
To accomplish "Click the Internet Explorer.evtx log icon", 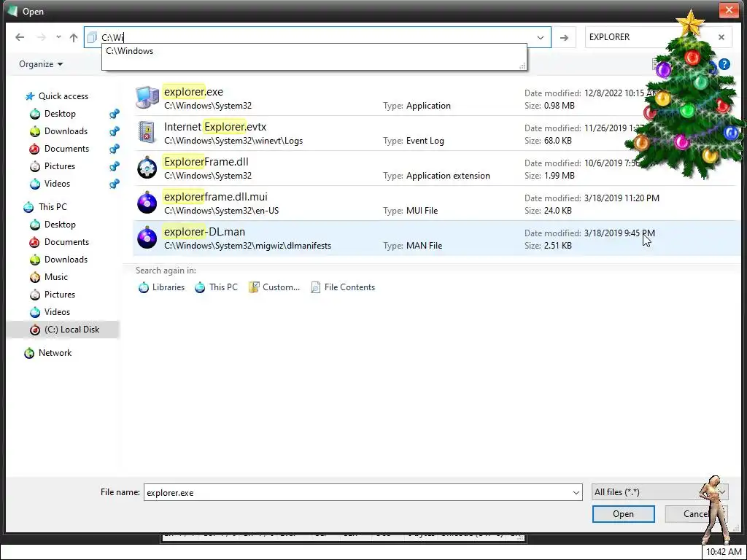I will (147, 133).
